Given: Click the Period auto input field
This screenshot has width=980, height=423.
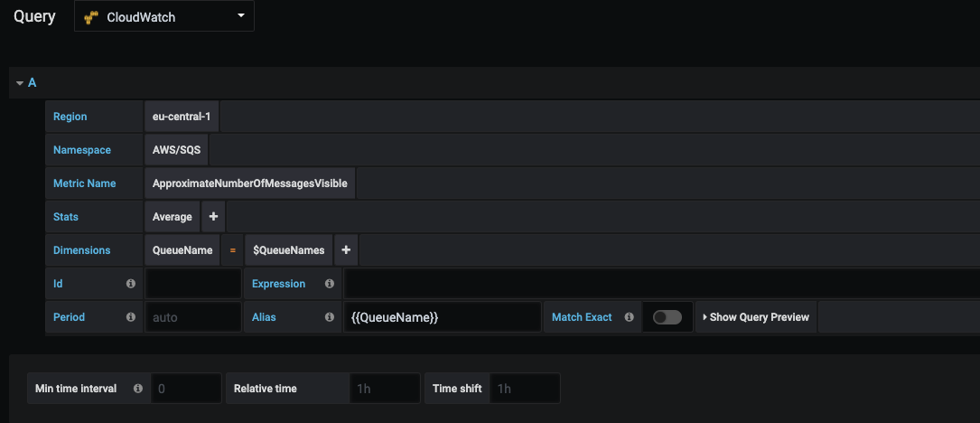Looking at the screenshot, I should click(193, 316).
